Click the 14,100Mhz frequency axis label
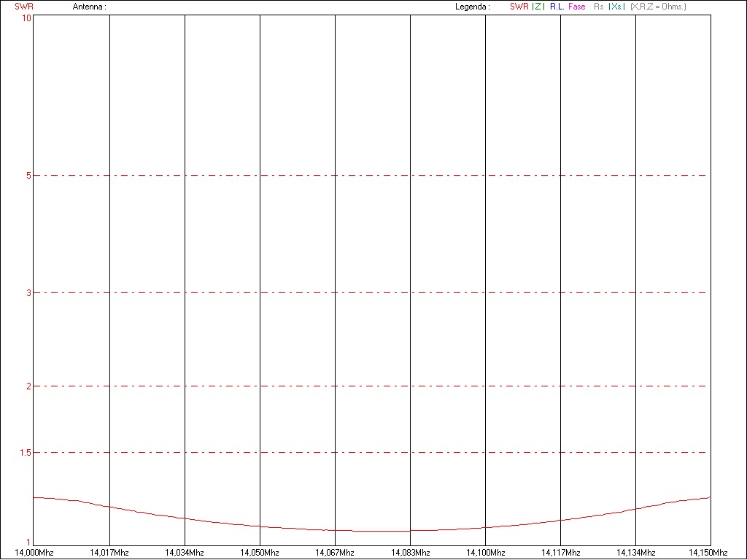 tap(485, 553)
